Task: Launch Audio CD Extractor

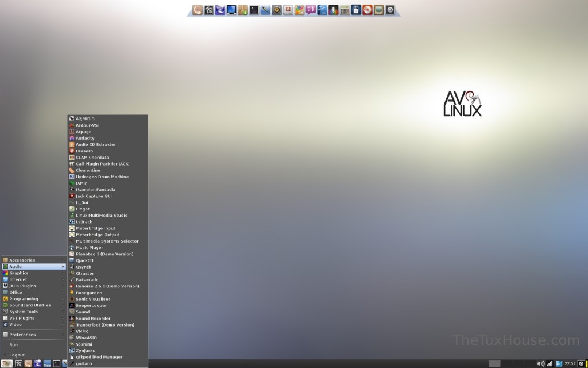Action: click(107, 144)
